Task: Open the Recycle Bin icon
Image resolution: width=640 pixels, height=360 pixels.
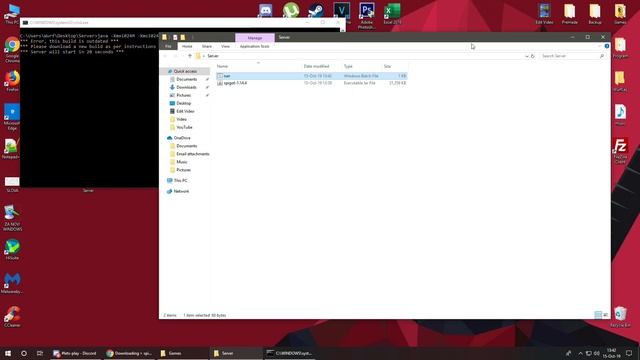Action: 620,317
